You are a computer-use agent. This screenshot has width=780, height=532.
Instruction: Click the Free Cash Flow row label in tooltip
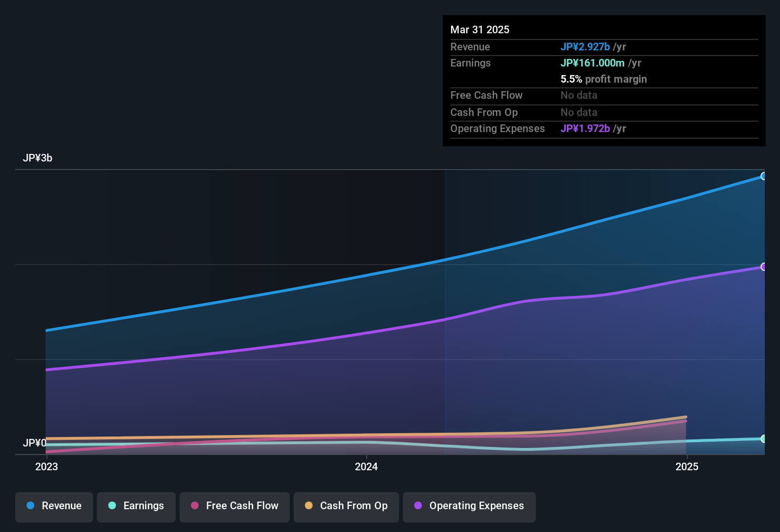point(486,95)
